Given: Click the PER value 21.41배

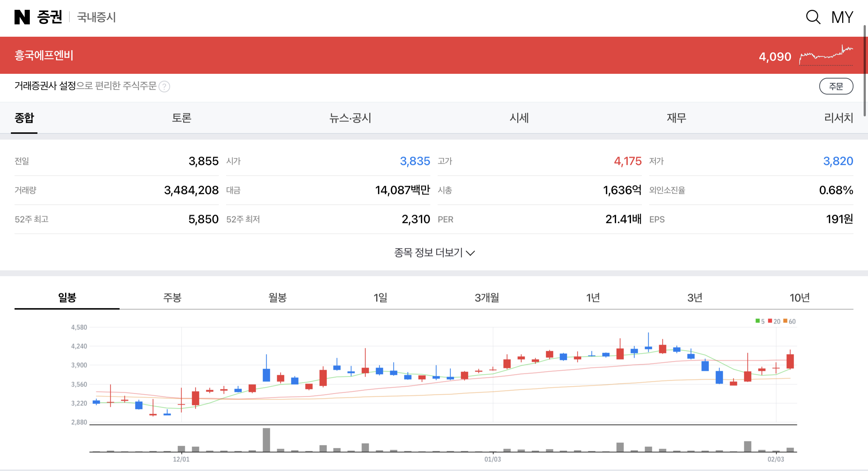Looking at the screenshot, I should (623, 219).
